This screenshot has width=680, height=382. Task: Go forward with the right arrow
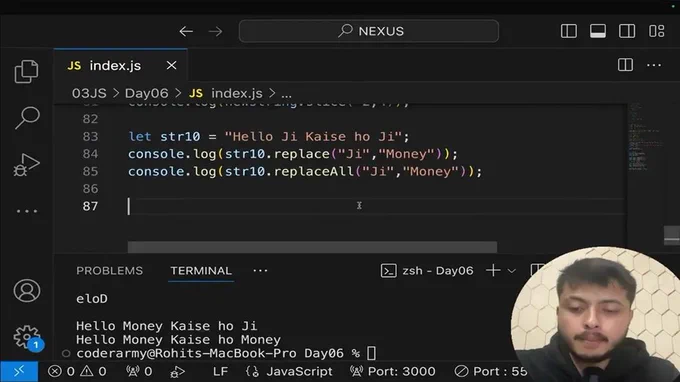(x=216, y=31)
